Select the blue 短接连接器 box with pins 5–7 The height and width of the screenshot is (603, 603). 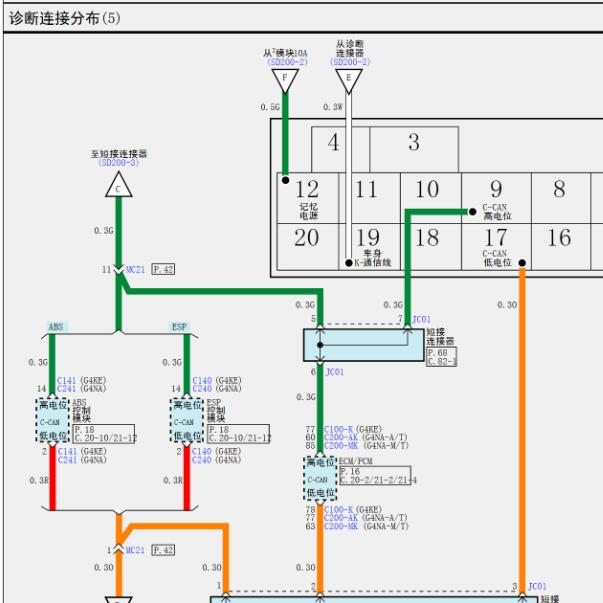(364, 345)
